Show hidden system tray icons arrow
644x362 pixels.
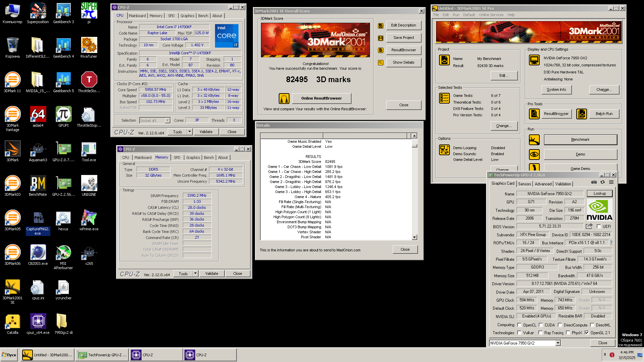tap(605, 355)
